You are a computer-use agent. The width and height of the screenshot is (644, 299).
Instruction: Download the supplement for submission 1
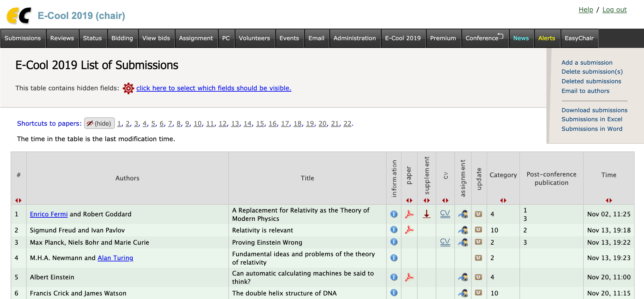[x=427, y=214]
